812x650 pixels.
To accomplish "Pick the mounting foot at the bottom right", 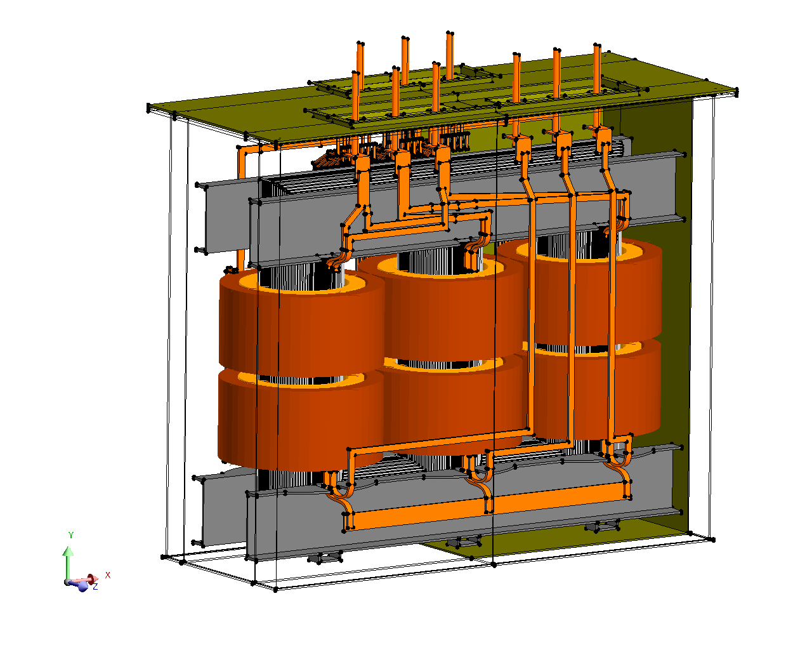I will [602, 526].
